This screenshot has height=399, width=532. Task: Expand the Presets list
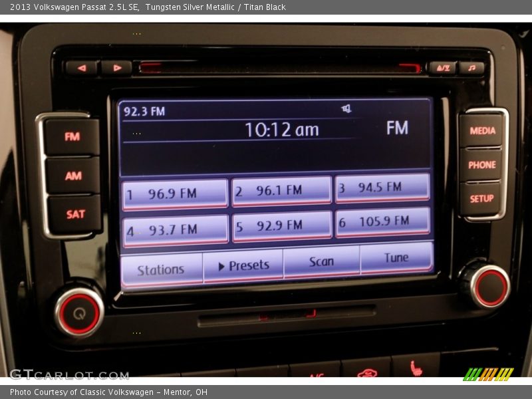coord(243,266)
